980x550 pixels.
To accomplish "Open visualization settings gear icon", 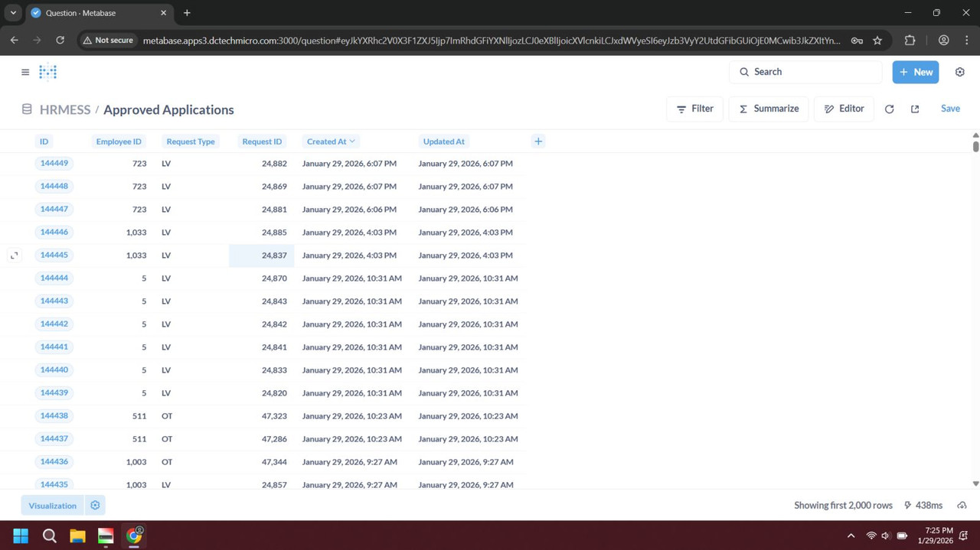I will click(95, 505).
